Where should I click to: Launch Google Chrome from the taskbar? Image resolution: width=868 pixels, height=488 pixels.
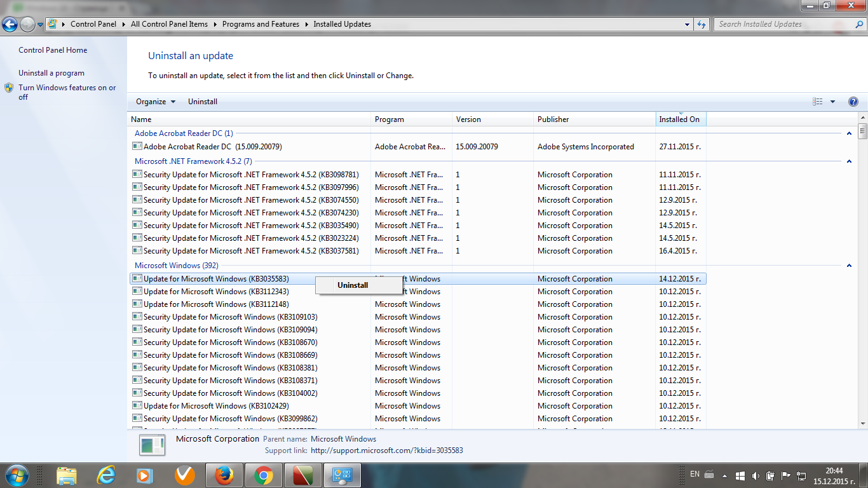pyautogui.click(x=264, y=475)
